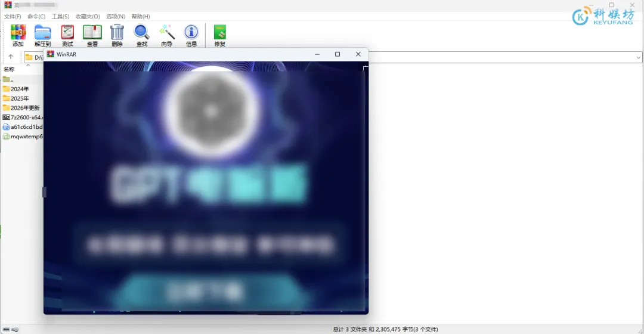Show archive 信息 (Info) icon
This screenshot has width=644, height=334.
click(191, 35)
